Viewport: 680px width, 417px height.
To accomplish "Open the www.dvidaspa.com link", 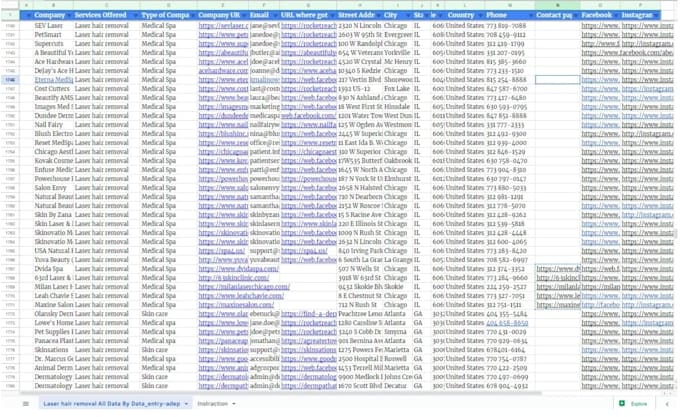I will (239, 269).
